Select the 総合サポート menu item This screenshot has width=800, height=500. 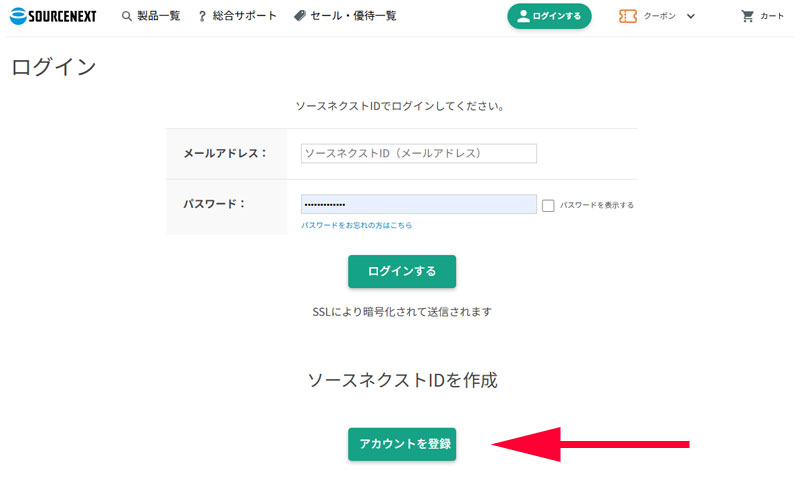tap(244, 16)
